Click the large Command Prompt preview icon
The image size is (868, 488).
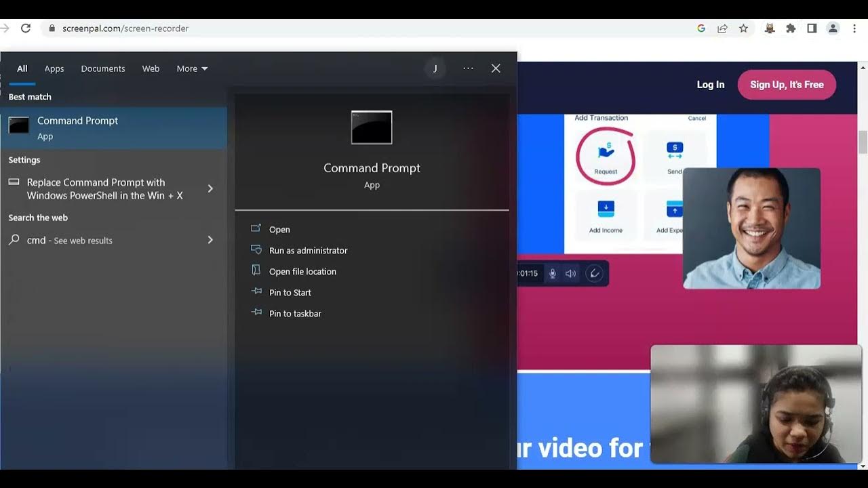[372, 127]
